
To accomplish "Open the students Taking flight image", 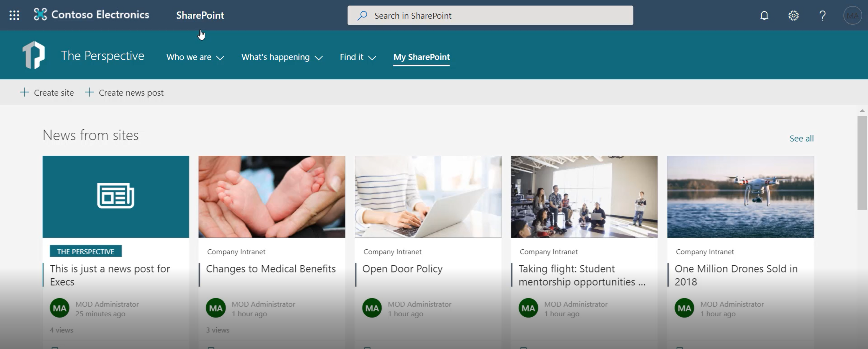I will tap(584, 197).
